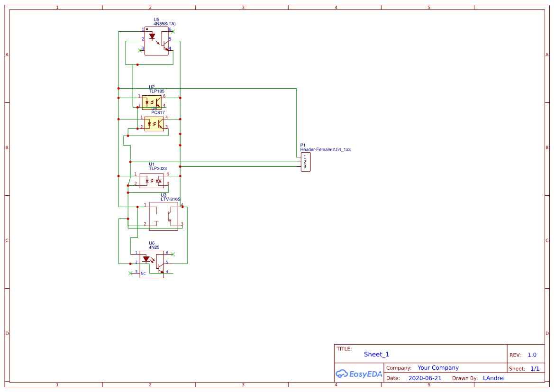
Task: Click the Sheet_1 title text
Action: [x=376, y=354]
